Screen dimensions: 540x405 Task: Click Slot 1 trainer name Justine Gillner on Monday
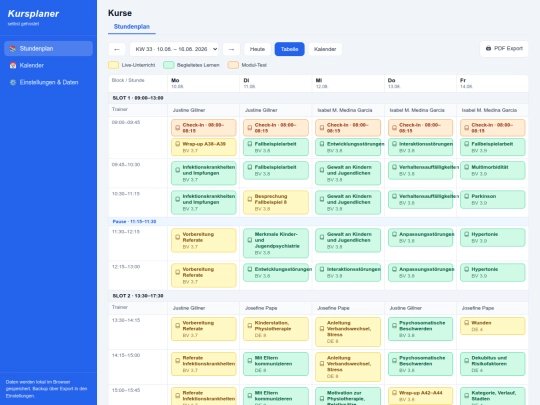[x=189, y=110]
